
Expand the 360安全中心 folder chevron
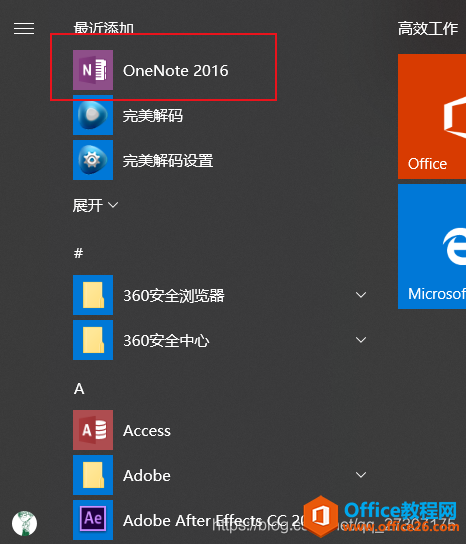(361, 340)
